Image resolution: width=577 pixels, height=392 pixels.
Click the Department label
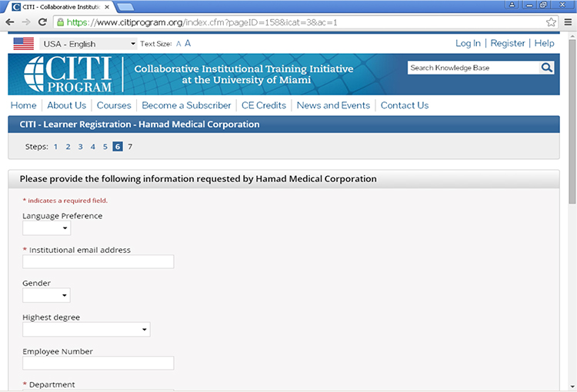click(52, 384)
